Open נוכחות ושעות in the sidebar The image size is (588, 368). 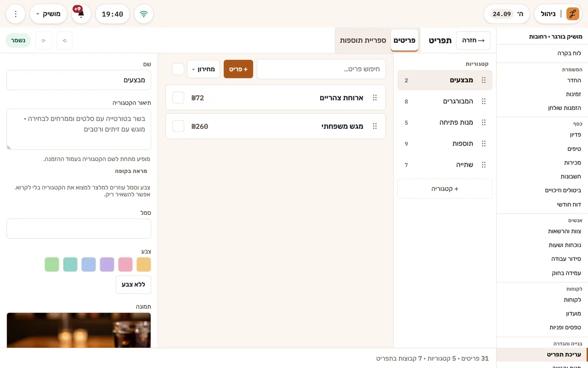click(x=542, y=245)
